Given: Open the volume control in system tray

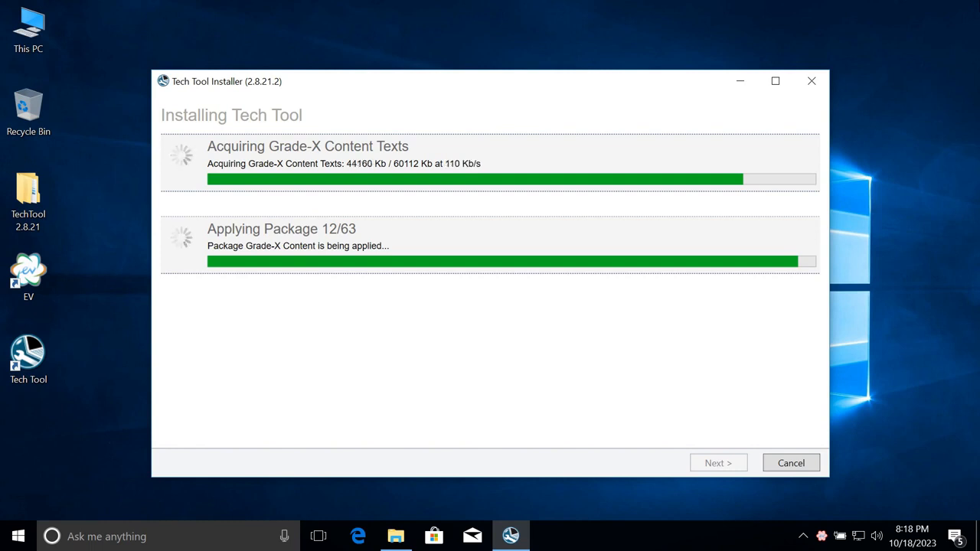Looking at the screenshot, I should pos(877,536).
